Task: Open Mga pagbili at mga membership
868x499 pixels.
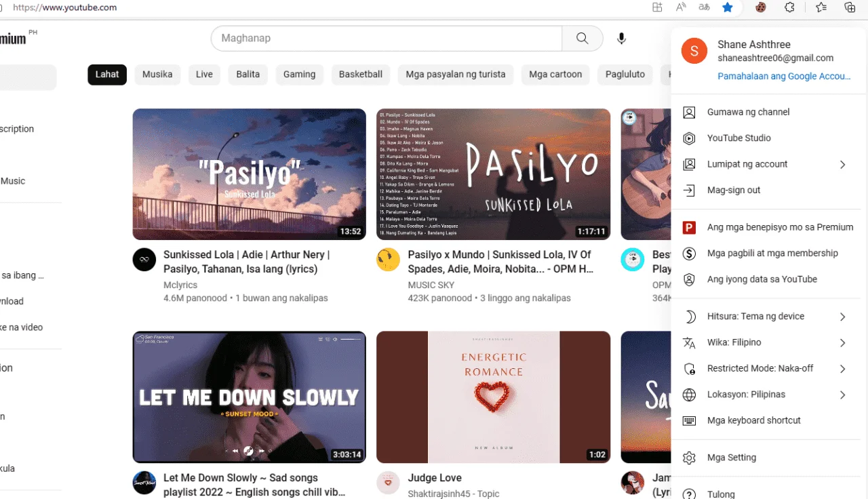Action: tap(770, 254)
